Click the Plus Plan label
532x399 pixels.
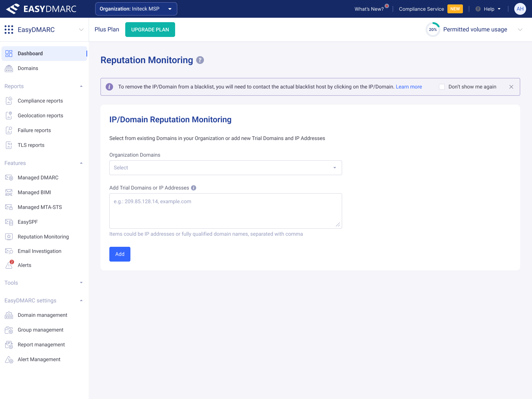pos(107,30)
